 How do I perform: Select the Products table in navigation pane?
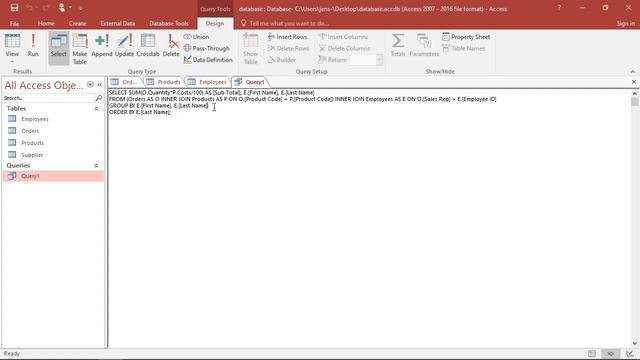click(x=53, y=143)
